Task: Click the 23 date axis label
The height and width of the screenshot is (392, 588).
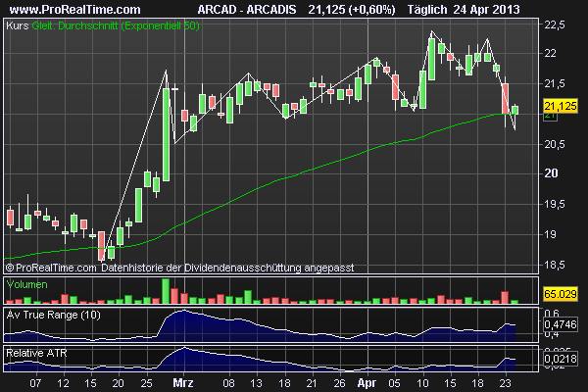Action: click(x=505, y=383)
